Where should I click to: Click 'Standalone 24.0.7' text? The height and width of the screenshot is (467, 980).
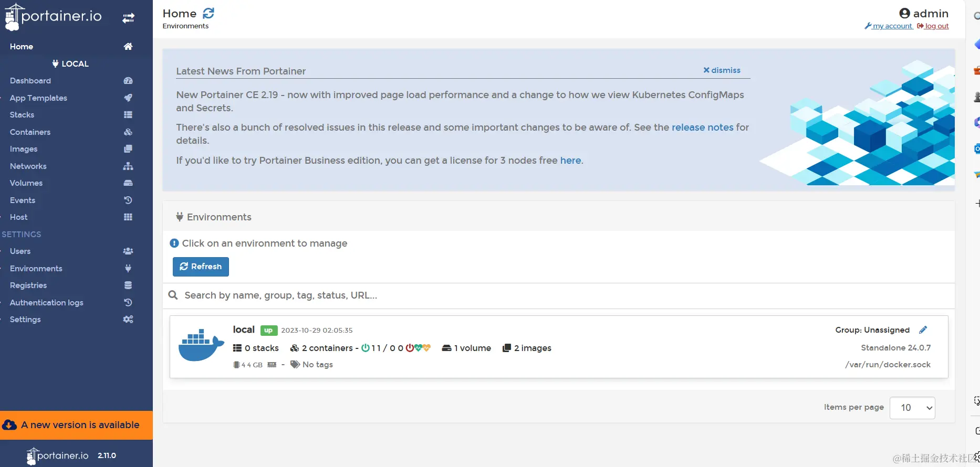pyautogui.click(x=895, y=348)
